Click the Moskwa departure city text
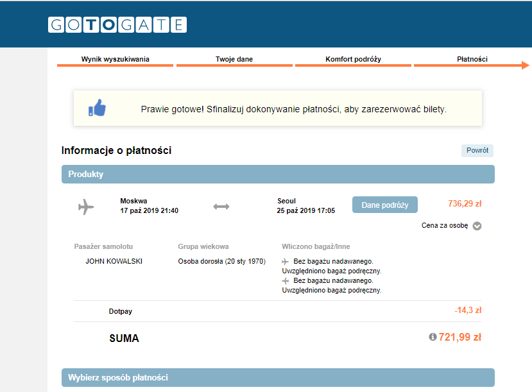532x392 pixels. tap(133, 201)
